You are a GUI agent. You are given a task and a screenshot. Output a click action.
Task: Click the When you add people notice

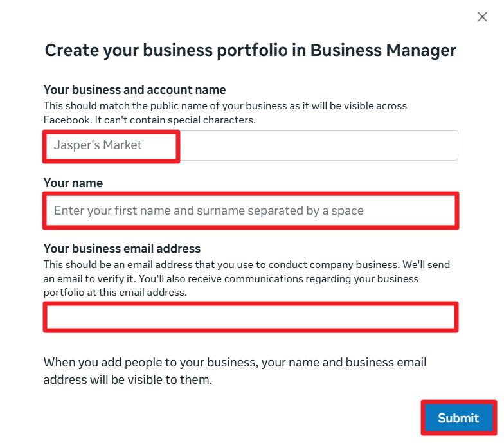pyautogui.click(x=235, y=363)
